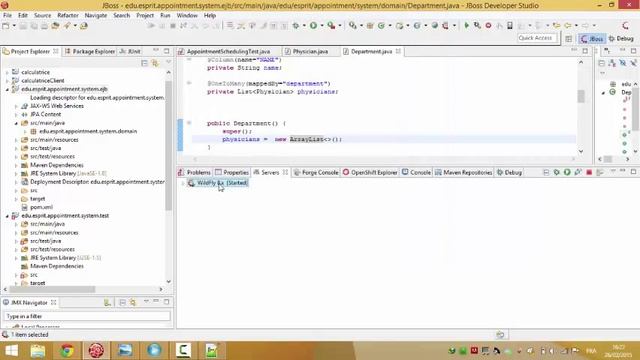Expand the WildFly 8.x server entry
The height and width of the screenshot is (360, 640).
point(183,183)
